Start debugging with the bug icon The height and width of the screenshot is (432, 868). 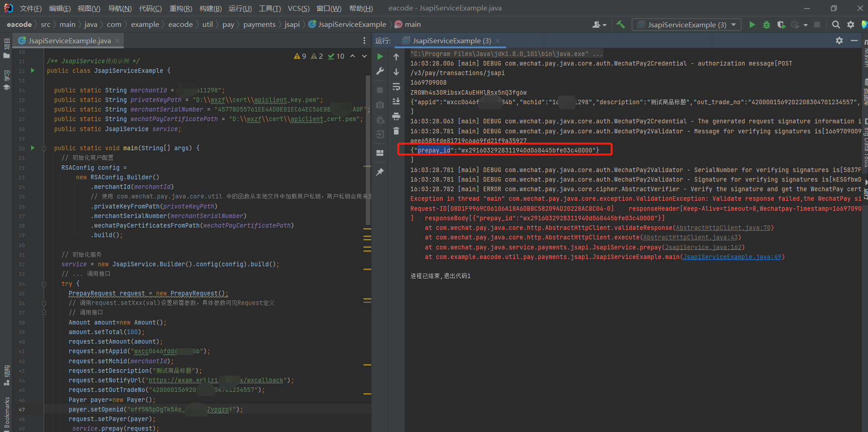click(x=767, y=25)
